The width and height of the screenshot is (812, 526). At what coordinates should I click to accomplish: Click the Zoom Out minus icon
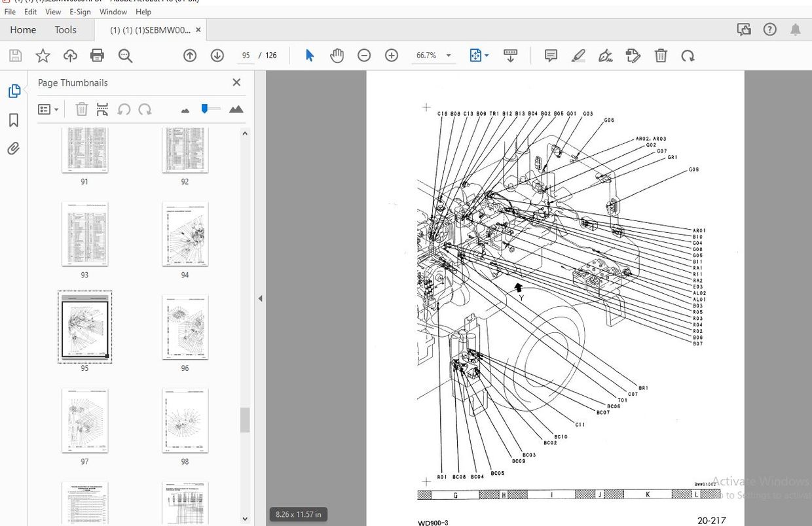[x=364, y=56]
